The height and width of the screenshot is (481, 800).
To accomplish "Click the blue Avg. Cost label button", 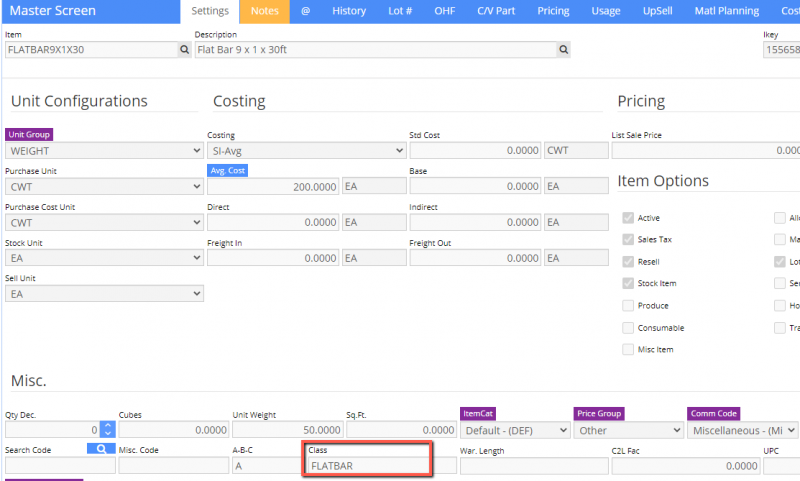I will pos(227,171).
